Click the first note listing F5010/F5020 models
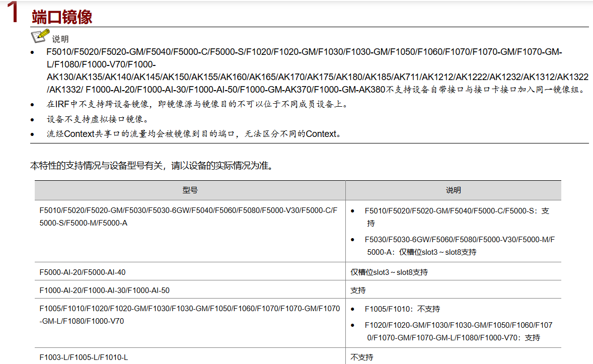Image resolution: width=593 pixels, height=364 pixels. click(317, 71)
